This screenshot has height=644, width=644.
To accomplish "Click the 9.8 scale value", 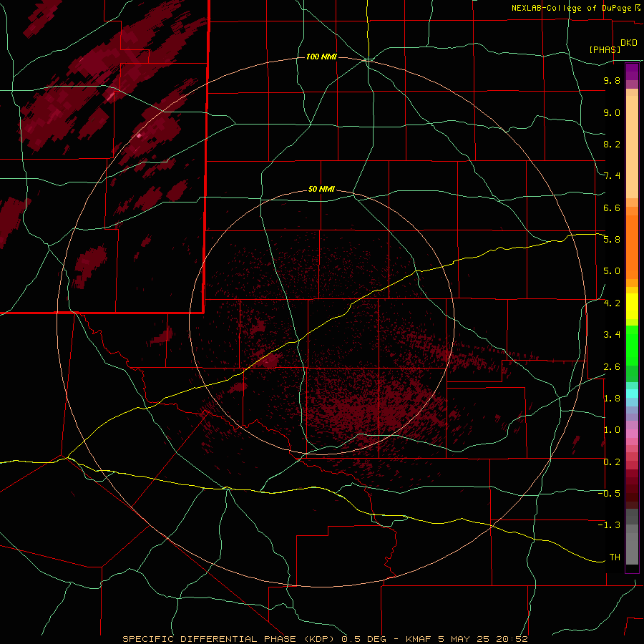I will click(612, 80).
